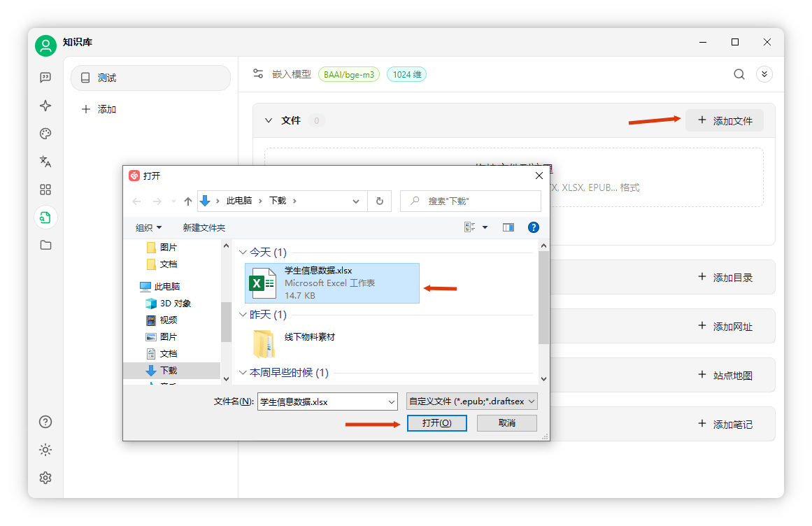Open the 组织 menu
Viewport: 812px width, 526px height.
(149, 228)
